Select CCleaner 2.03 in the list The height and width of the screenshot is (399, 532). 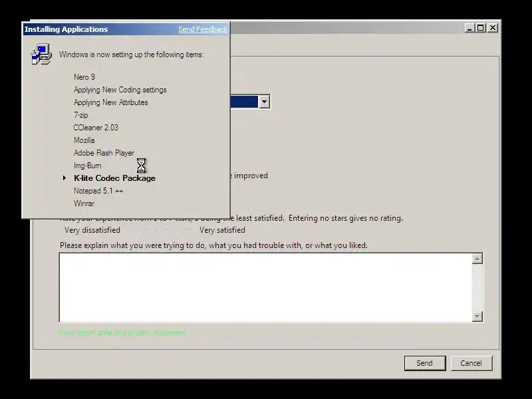pos(96,128)
